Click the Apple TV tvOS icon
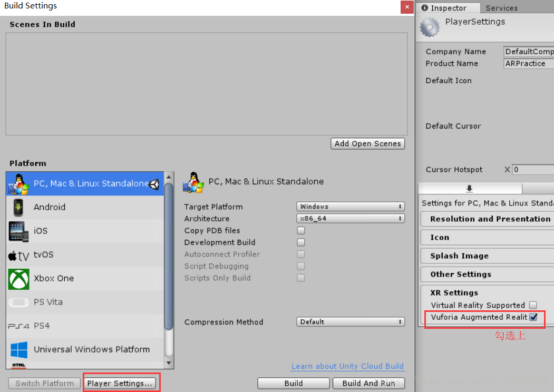 click(x=18, y=256)
